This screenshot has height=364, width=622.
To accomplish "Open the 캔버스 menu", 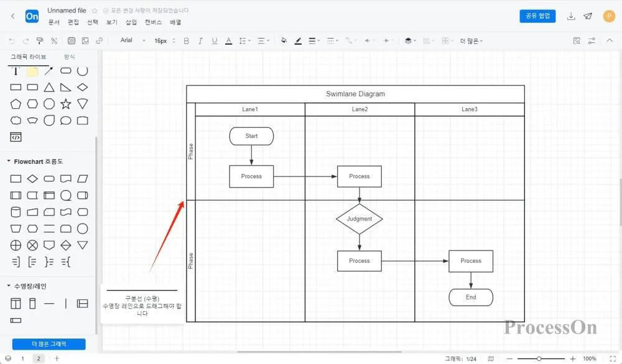I will (153, 22).
